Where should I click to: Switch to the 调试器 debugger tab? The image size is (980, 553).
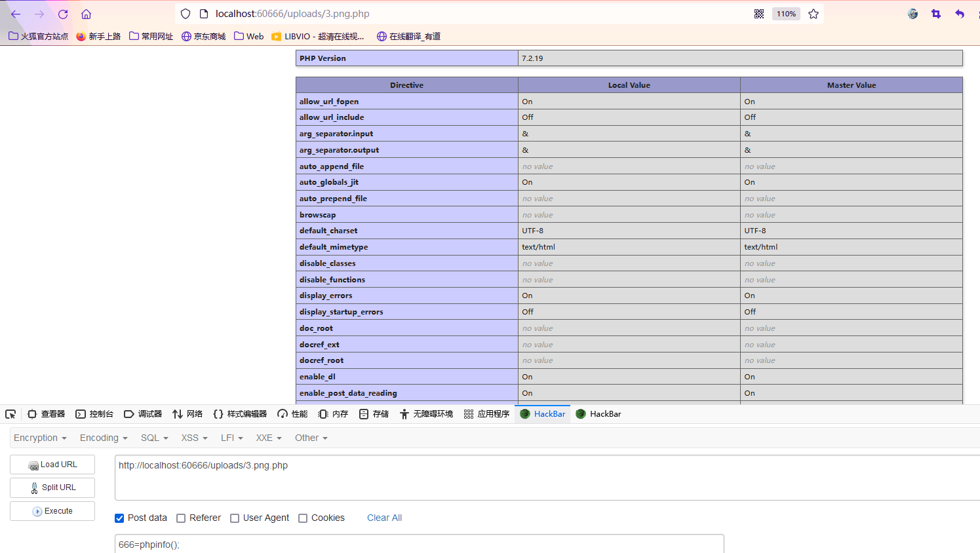pos(143,414)
